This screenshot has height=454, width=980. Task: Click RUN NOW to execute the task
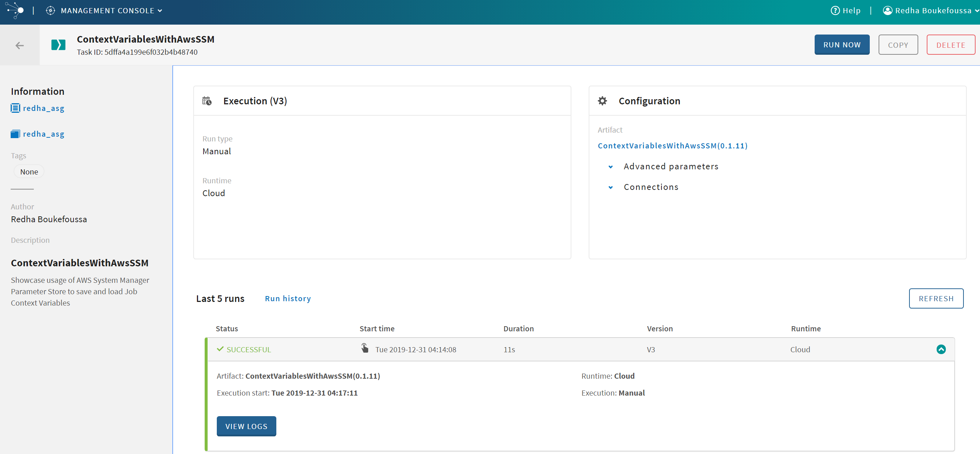842,44
